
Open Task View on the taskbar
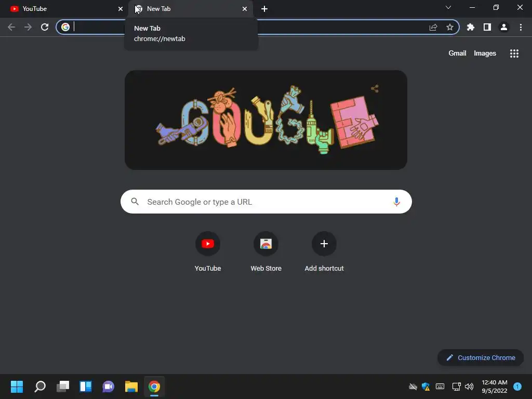click(63, 387)
